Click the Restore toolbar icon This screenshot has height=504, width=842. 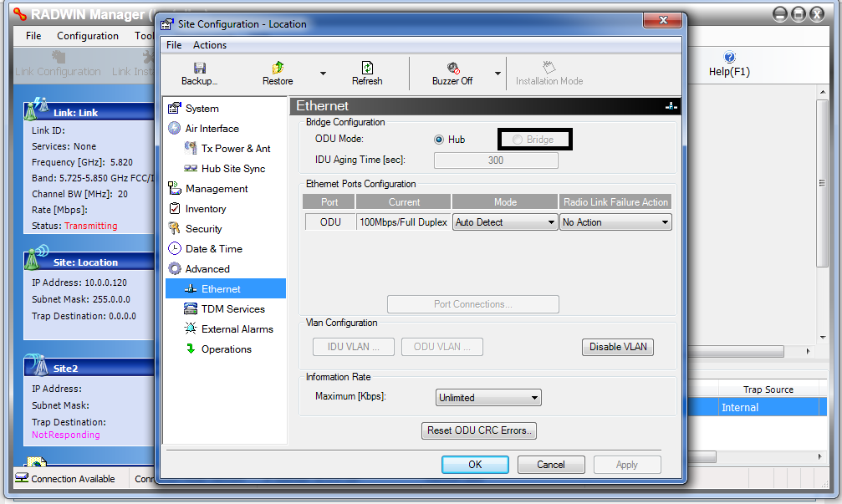coord(278,68)
